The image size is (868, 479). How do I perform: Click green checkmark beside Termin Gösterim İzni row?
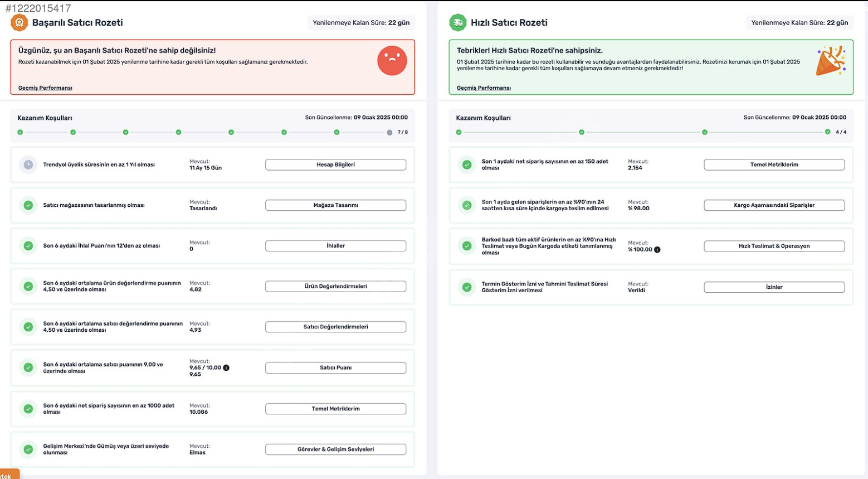pyautogui.click(x=467, y=287)
